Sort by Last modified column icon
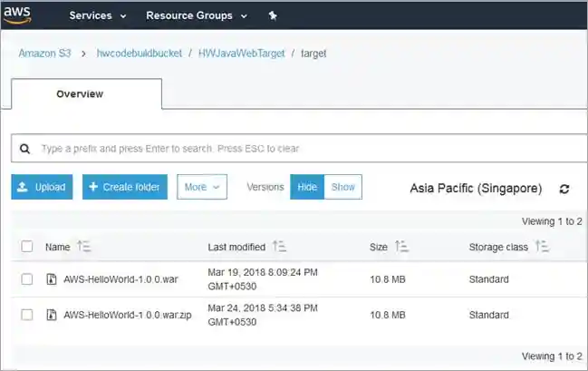588x371 pixels. tap(279, 247)
